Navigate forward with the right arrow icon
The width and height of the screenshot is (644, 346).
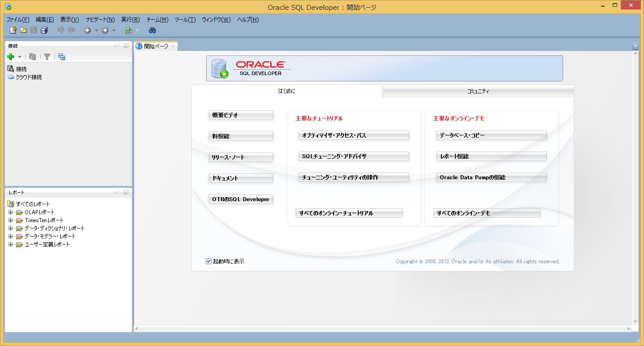[x=105, y=30]
